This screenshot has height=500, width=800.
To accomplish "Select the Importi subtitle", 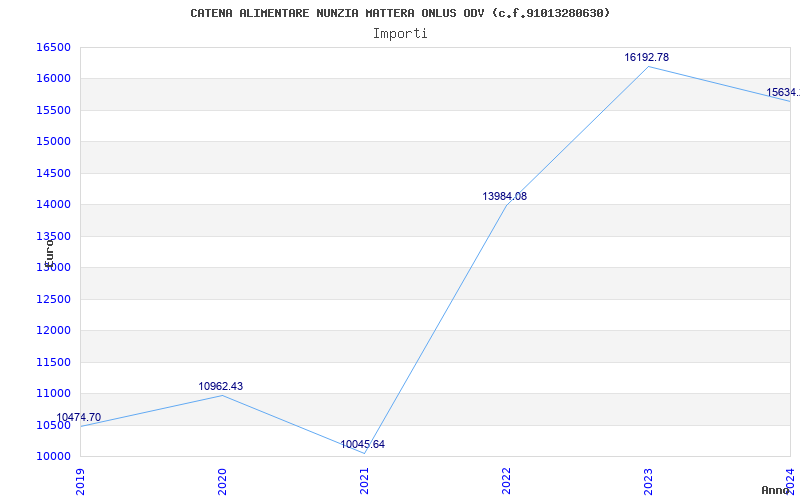I will click(400, 34).
